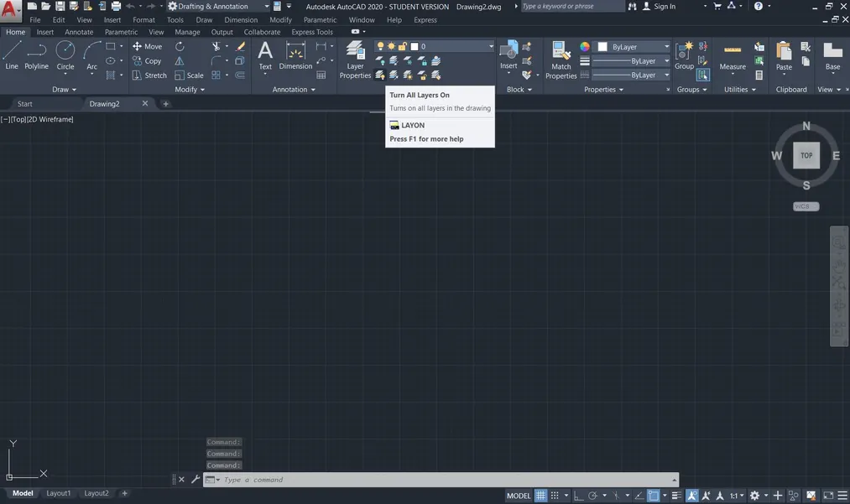
Task: Click the Dimension tool
Action: pos(295,57)
